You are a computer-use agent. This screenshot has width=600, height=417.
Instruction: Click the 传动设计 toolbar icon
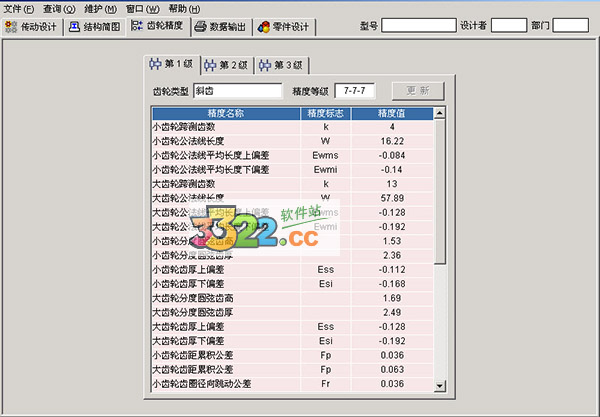(11, 27)
